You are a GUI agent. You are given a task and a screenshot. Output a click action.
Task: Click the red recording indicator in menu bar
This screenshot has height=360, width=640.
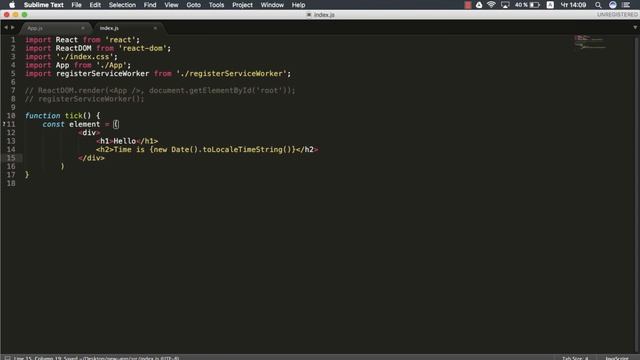coord(468,5)
